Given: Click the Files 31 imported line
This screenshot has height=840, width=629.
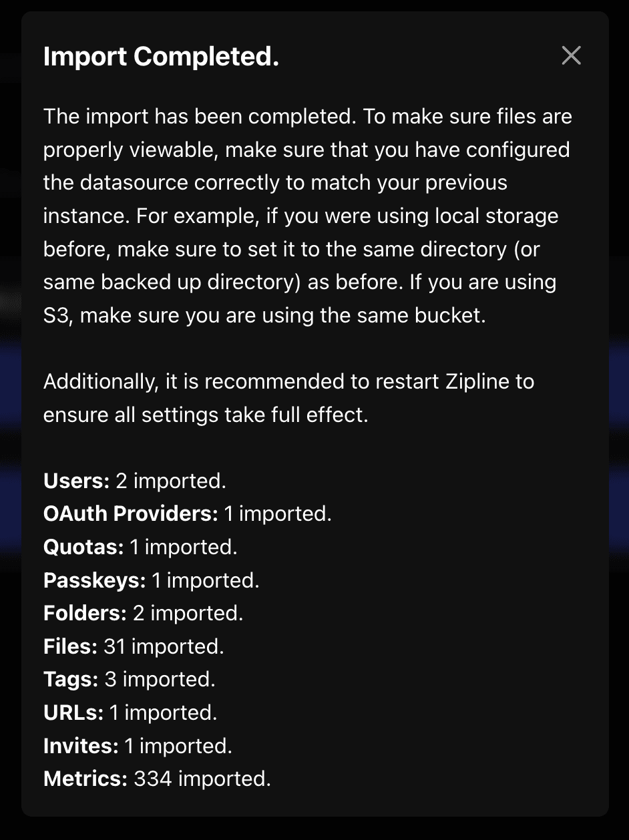Looking at the screenshot, I should pyautogui.click(x=130, y=646).
